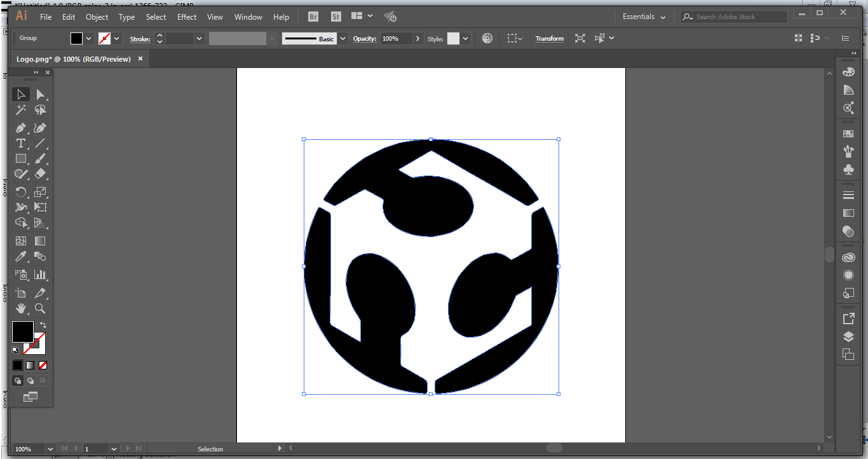Select the Curvature tool
The height and width of the screenshot is (459, 868).
[40, 128]
